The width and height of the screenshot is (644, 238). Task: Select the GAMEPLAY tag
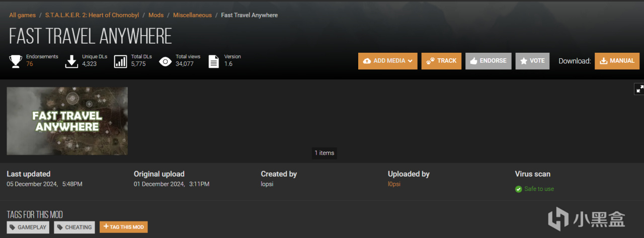[28, 227]
